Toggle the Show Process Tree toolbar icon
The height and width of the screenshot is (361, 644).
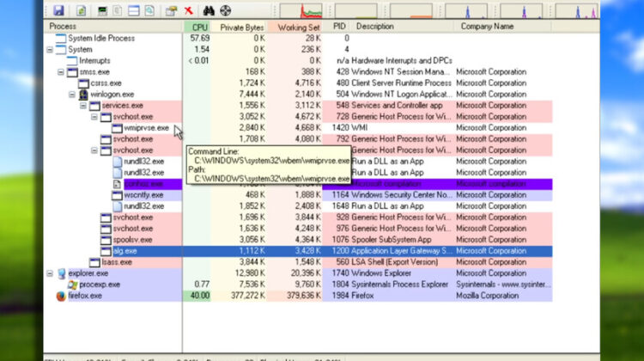118,10
